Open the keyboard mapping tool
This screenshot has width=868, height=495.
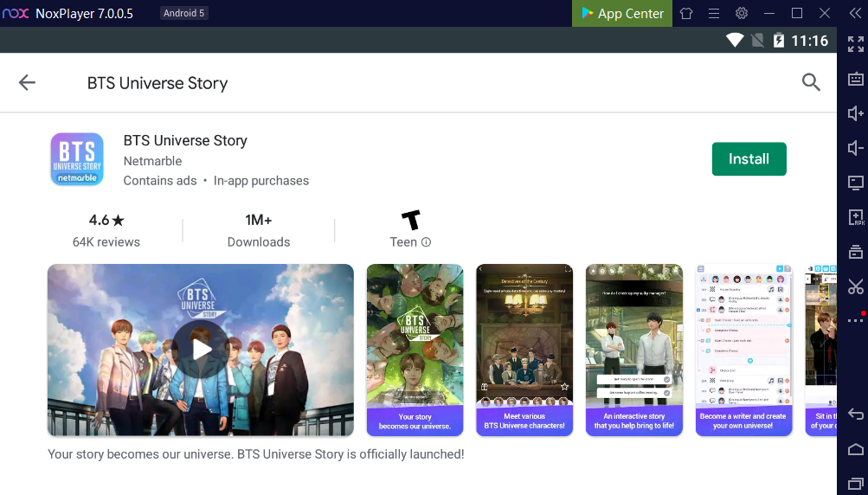point(856,79)
